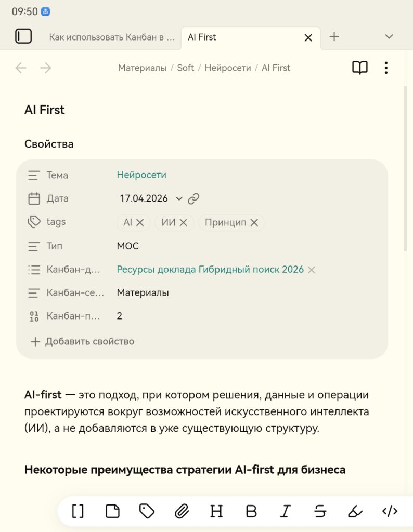Screen dimensions: 413x532
Task: Remove the Принцип tag from tags
Action: coord(254,222)
